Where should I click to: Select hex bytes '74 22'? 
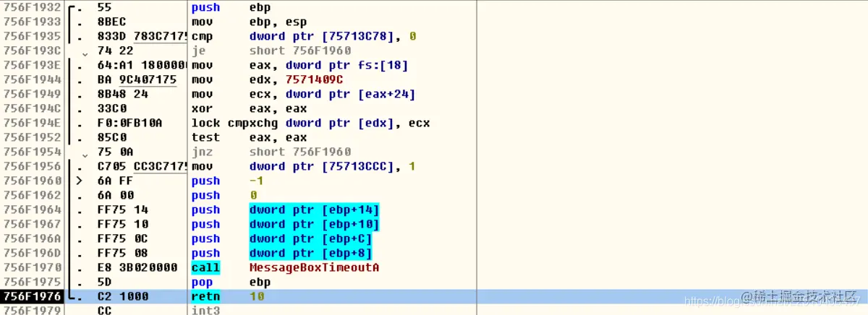115,51
